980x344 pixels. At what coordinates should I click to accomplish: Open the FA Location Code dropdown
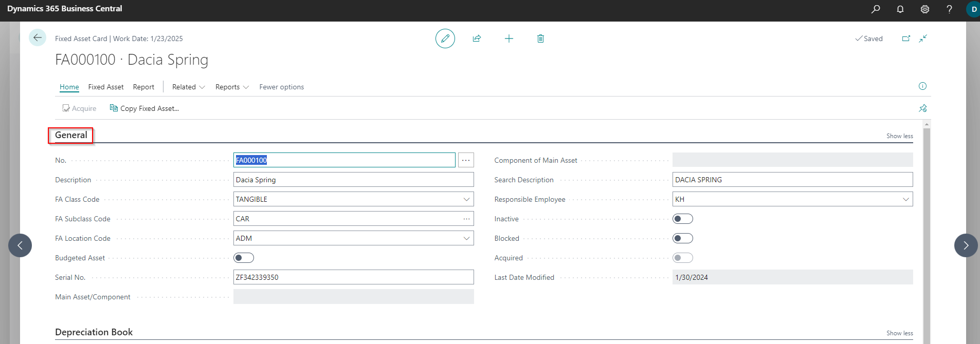[x=466, y=238]
